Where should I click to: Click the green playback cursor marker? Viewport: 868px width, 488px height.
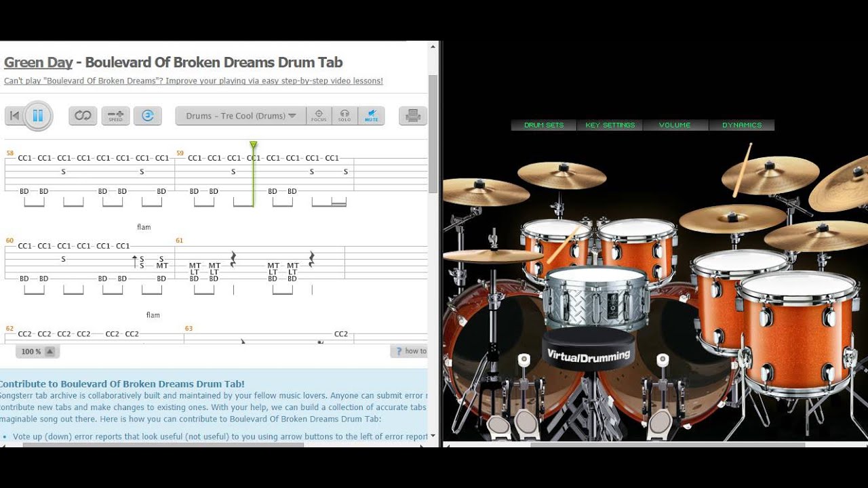pyautogui.click(x=253, y=145)
